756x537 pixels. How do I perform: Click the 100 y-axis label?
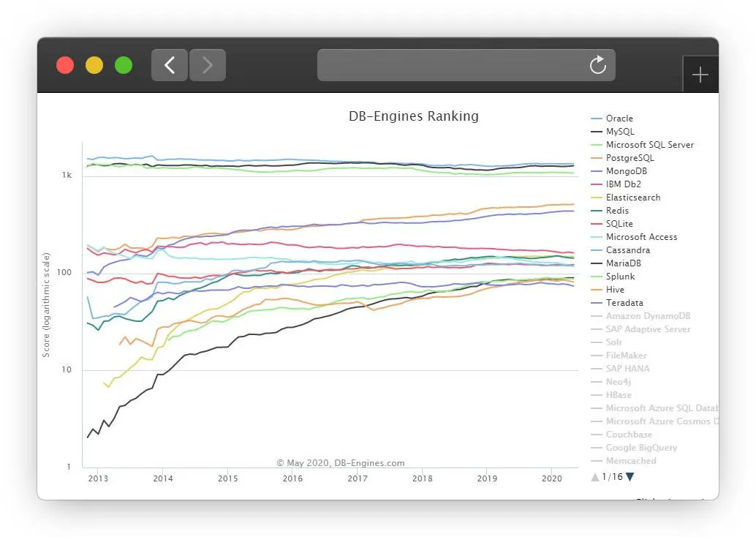point(64,273)
